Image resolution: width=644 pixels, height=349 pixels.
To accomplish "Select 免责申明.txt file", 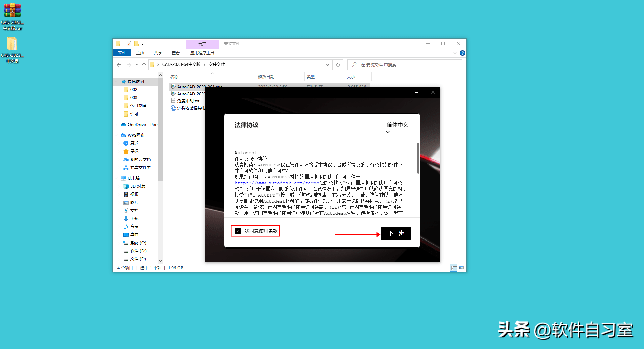I will (185, 101).
